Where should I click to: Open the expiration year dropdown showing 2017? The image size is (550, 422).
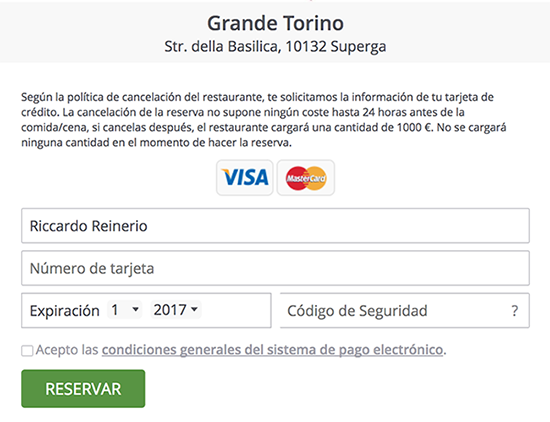coord(176,310)
